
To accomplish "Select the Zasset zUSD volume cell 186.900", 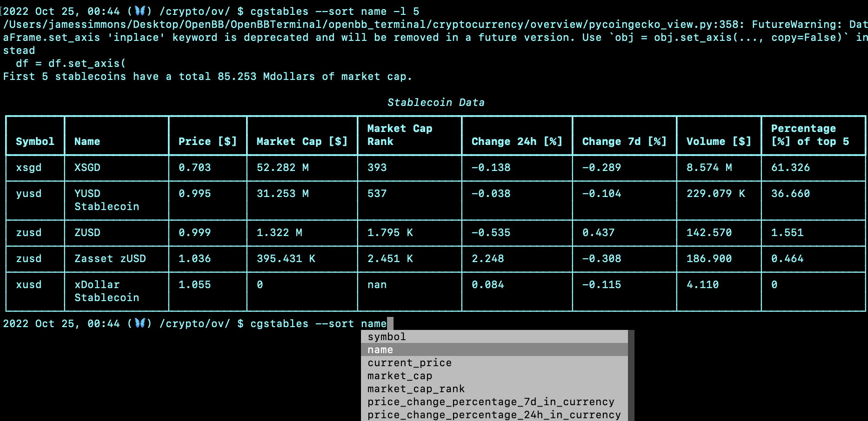I will 708,259.
